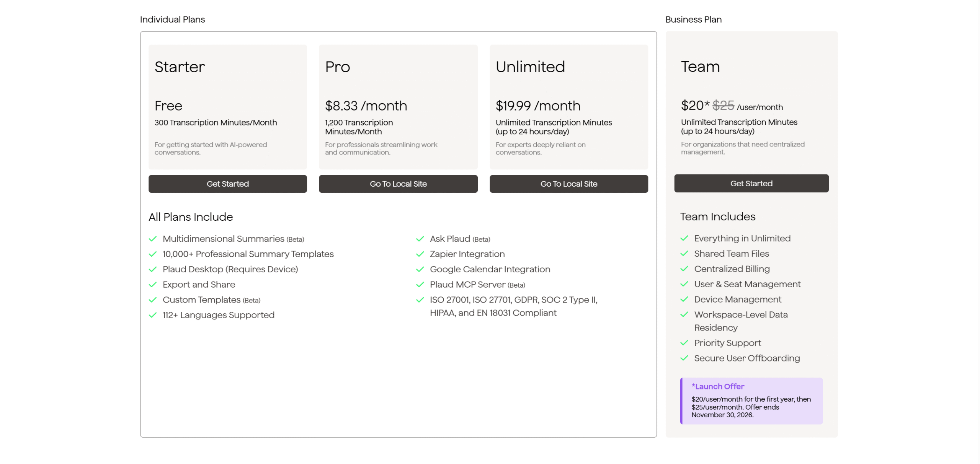Viewport: 980px width, 464px height.
Task: Click the "112+ Languages Supported" feature text
Action: (x=219, y=315)
